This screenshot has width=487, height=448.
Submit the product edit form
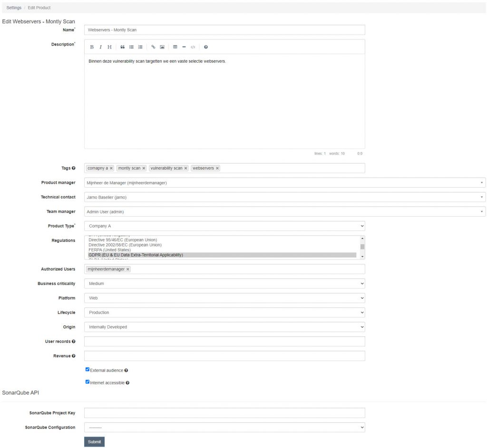(94, 441)
